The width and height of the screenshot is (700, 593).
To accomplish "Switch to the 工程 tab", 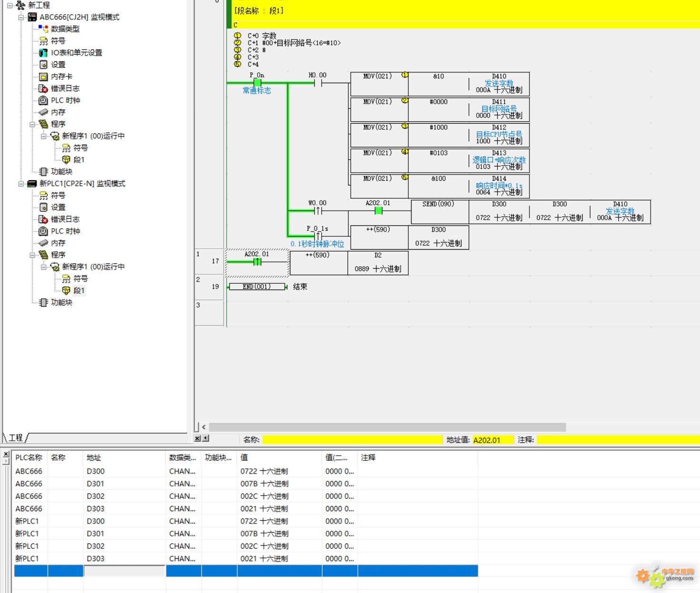I will (x=16, y=437).
